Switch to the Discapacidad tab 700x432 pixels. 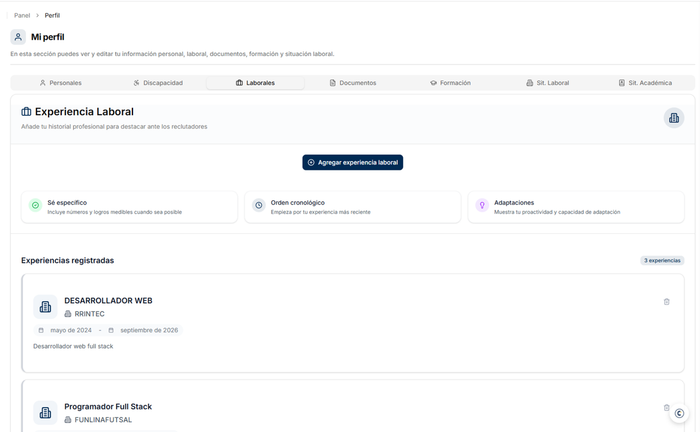click(x=158, y=83)
